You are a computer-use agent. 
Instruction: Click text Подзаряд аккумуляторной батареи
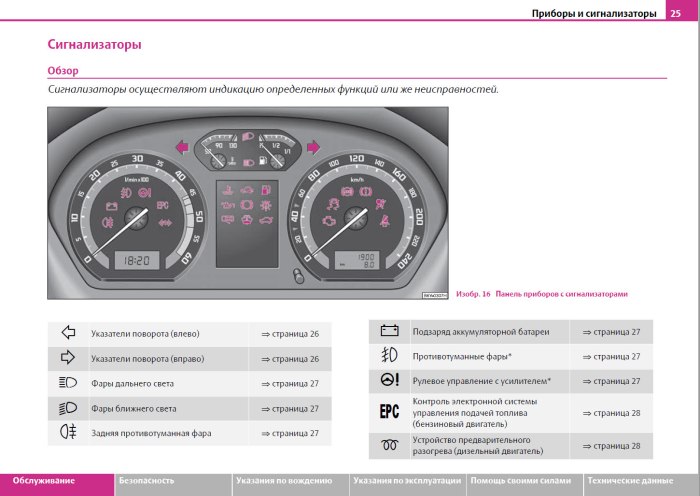[481, 332]
